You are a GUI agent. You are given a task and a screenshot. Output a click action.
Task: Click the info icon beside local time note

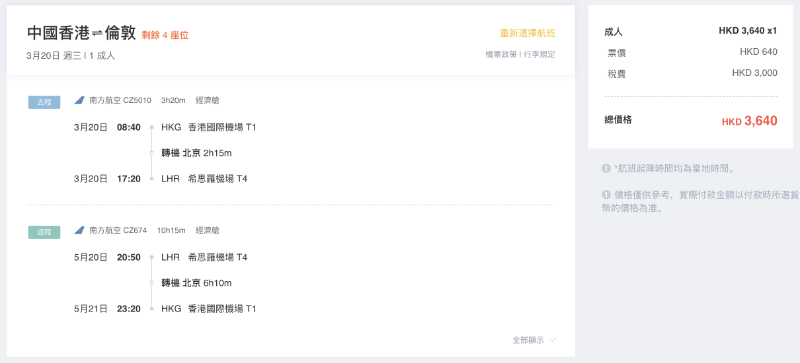[x=606, y=168]
